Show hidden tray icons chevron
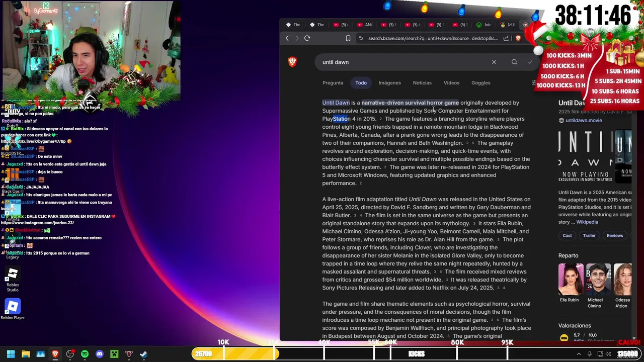644x362 pixels. (579, 354)
